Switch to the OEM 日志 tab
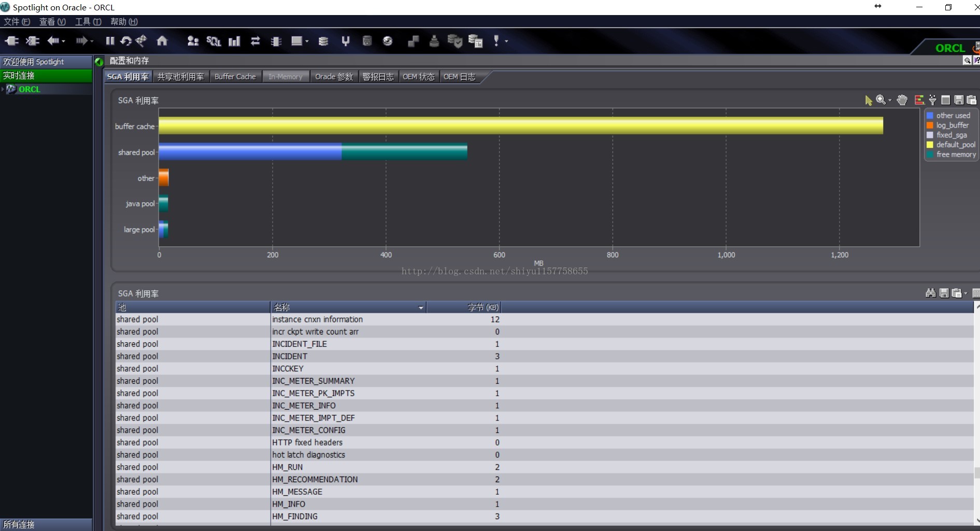Image resolution: width=980 pixels, height=531 pixels. [x=460, y=77]
